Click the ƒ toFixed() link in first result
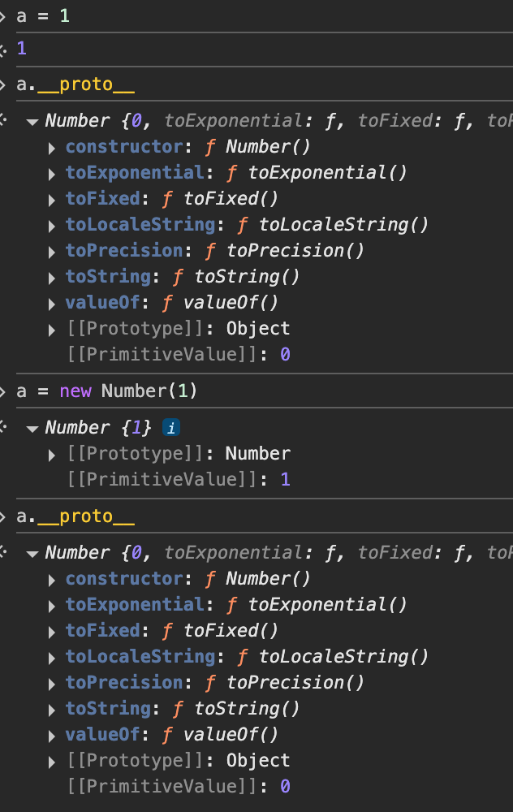Viewport: 513px width, 812px height. pyautogui.click(x=221, y=199)
